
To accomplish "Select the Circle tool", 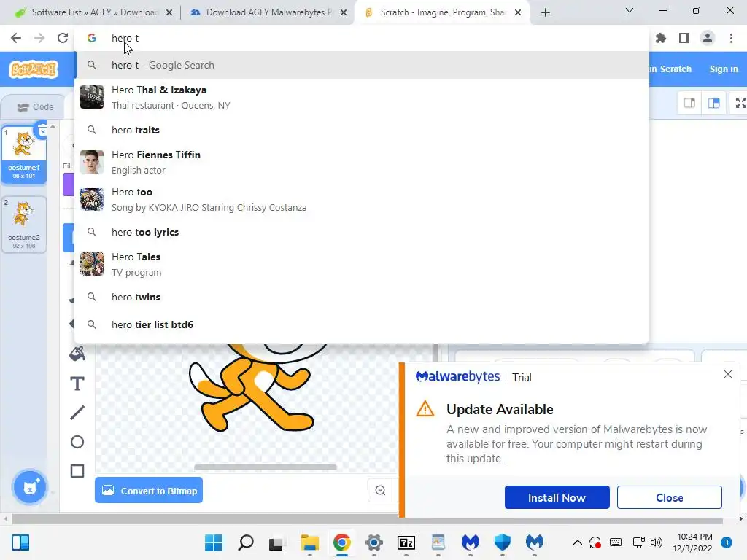I will point(77,442).
